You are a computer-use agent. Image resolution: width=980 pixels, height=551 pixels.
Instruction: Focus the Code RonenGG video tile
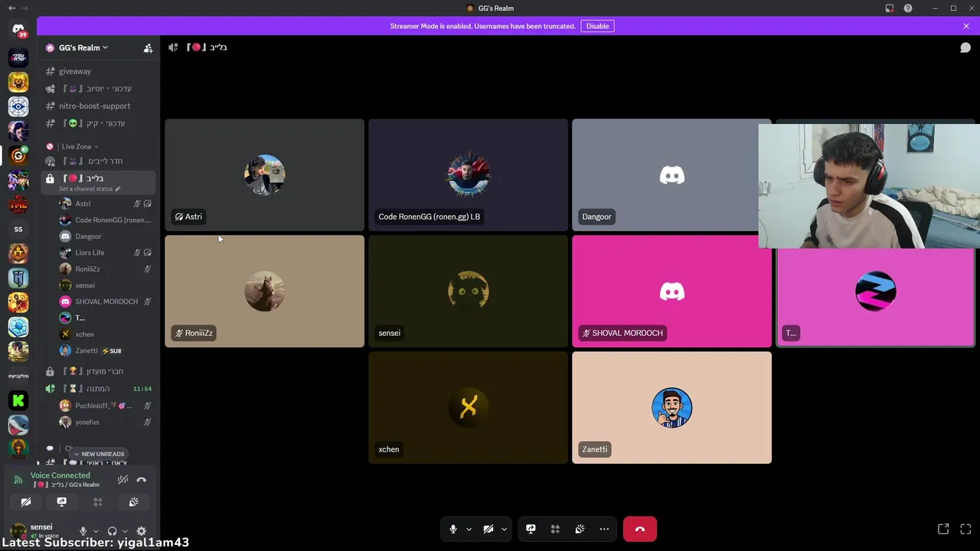(469, 174)
